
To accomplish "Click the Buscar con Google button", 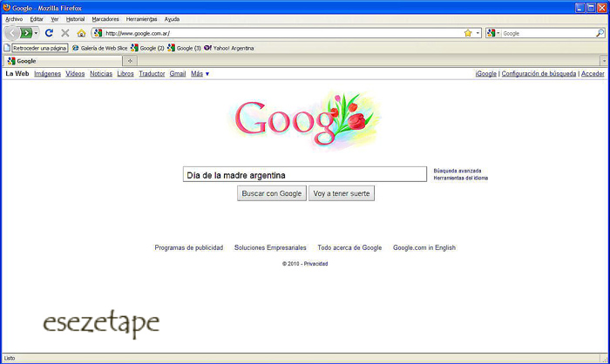I will click(272, 193).
